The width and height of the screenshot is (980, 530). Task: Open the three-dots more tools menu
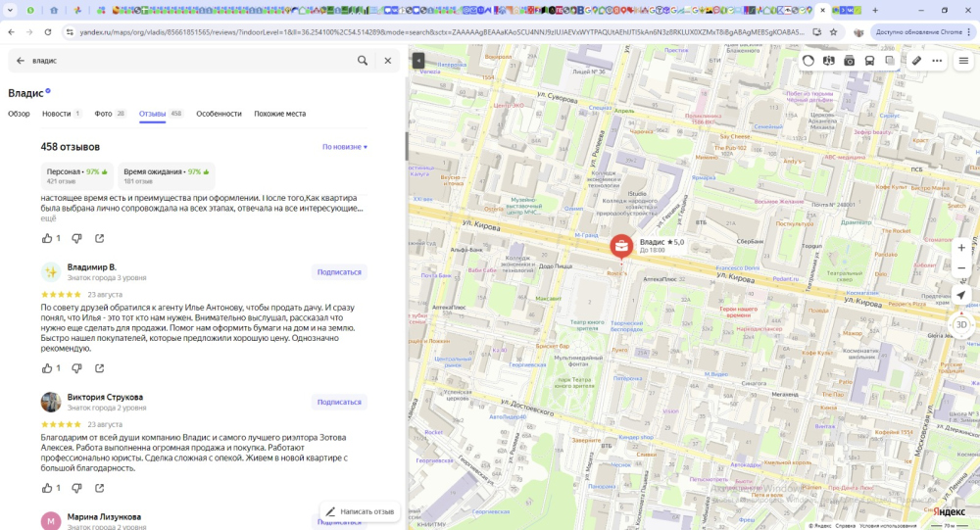937,61
